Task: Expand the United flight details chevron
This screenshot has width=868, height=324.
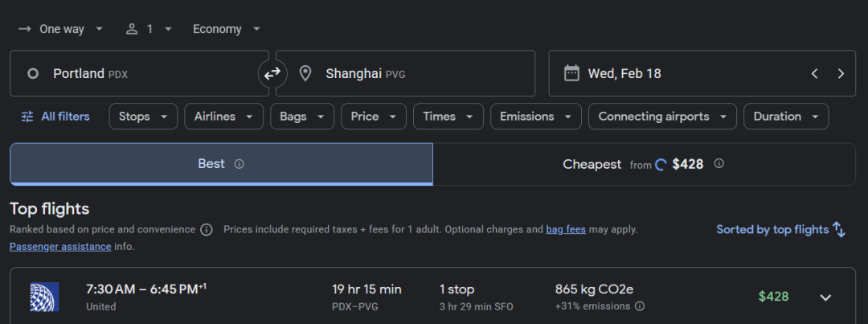Action: (825, 297)
